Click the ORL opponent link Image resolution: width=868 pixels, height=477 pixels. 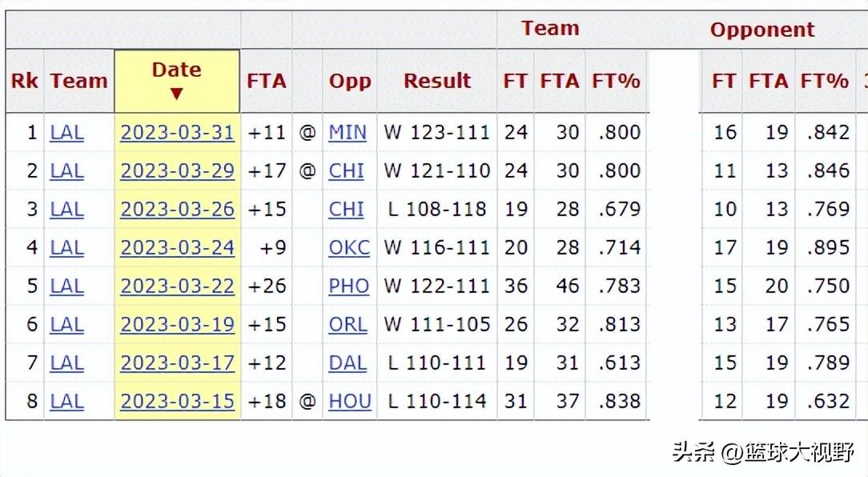(x=348, y=323)
